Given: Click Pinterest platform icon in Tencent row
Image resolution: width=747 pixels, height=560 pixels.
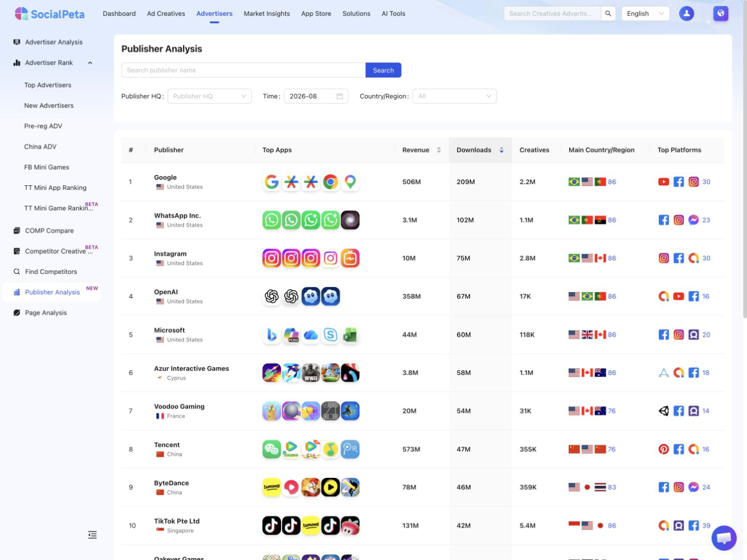Looking at the screenshot, I should pyautogui.click(x=664, y=449).
